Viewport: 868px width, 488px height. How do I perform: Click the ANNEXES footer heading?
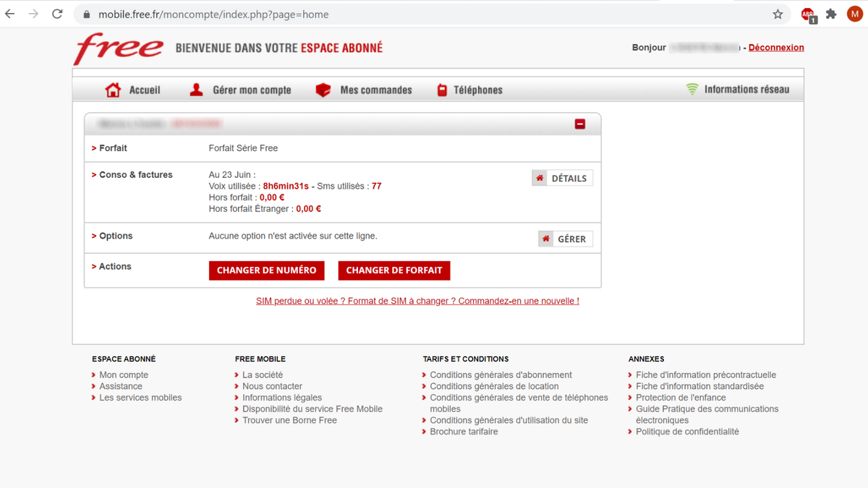pyautogui.click(x=646, y=359)
